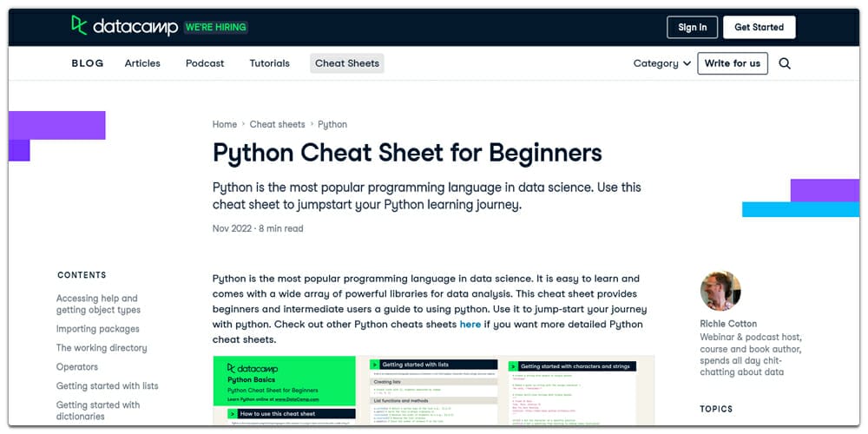This screenshot has width=868, height=434.
Task: Click the CONTENTS heading
Action: (x=82, y=275)
